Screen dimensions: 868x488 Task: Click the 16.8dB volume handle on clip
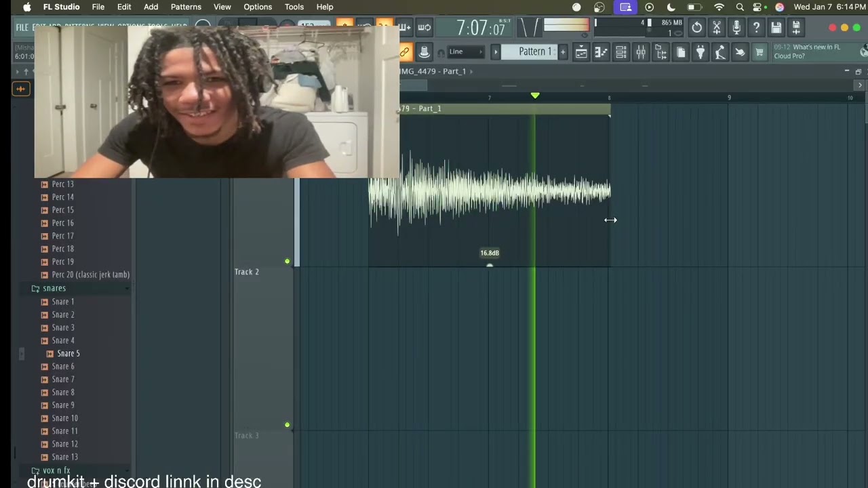point(490,265)
